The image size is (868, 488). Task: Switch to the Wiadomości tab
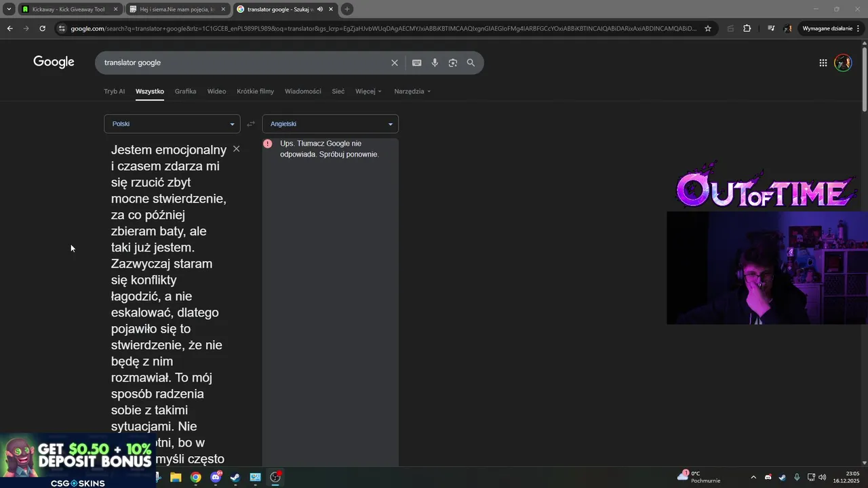[x=303, y=91]
